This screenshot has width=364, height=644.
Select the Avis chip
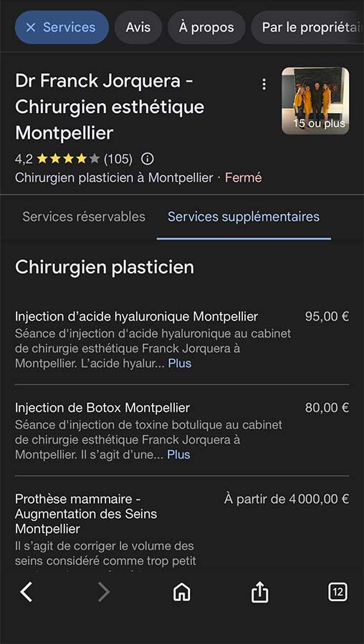138,27
